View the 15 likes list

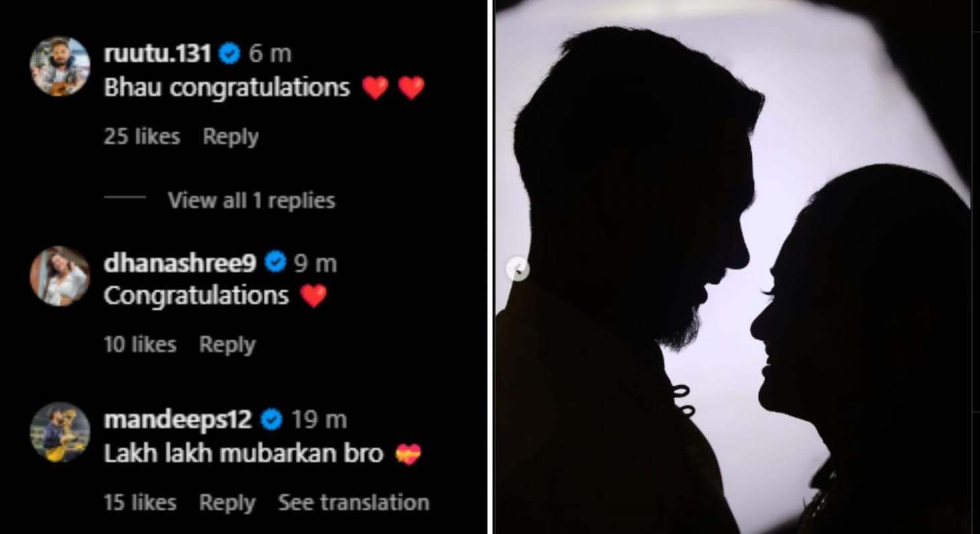click(140, 502)
